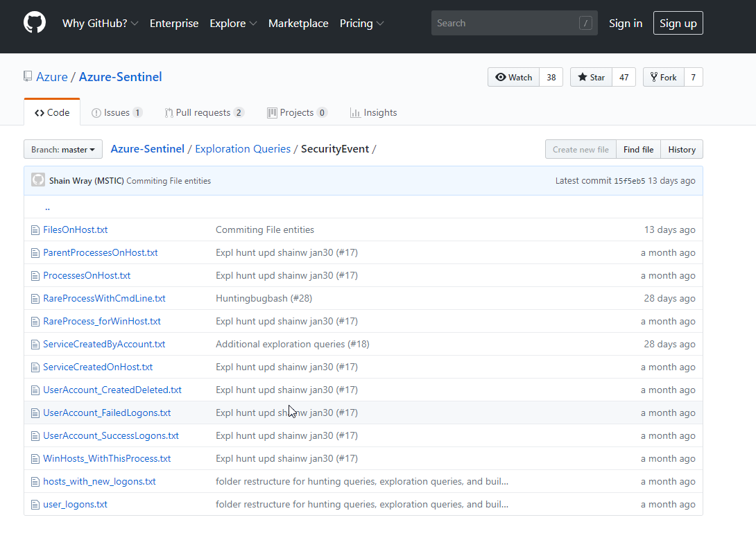This screenshot has height=547, width=756.
Task: Open the Marketplace page
Action: [x=298, y=23]
